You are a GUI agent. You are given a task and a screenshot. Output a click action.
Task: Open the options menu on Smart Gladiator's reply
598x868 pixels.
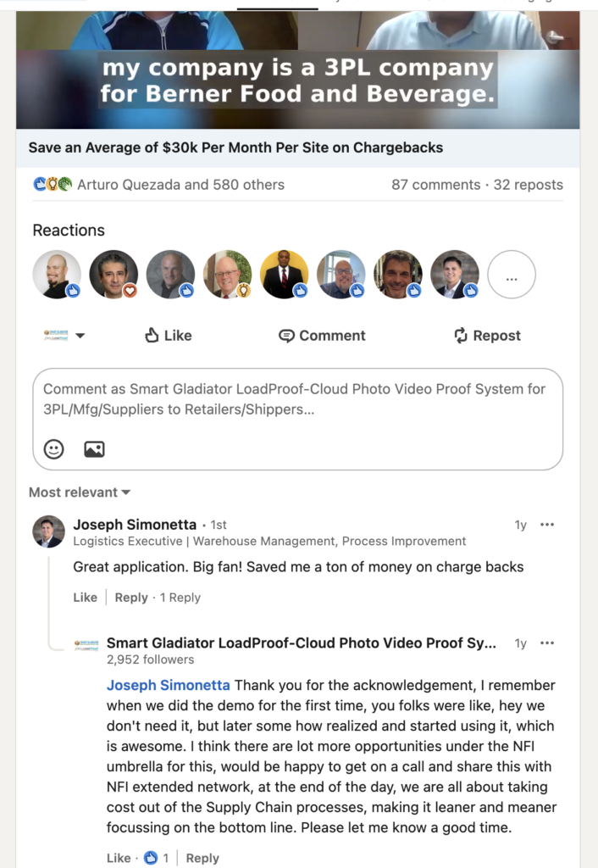[x=548, y=644]
